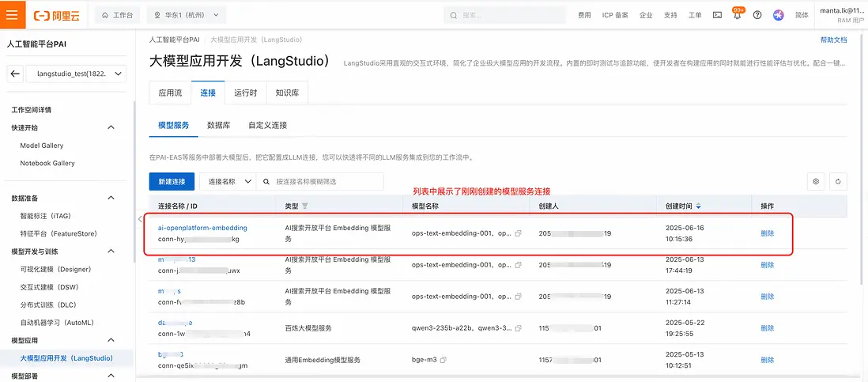
Task: Copy model name in 2025-06-13 11:27:14 row
Action: (x=518, y=297)
